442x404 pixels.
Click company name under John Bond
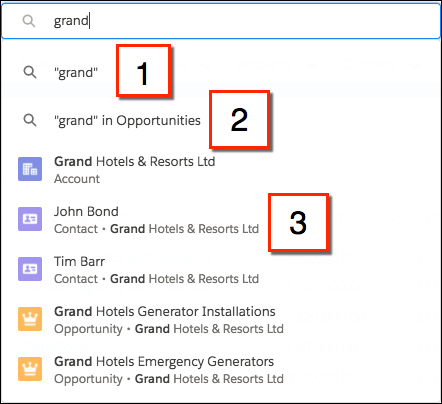click(x=185, y=229)
